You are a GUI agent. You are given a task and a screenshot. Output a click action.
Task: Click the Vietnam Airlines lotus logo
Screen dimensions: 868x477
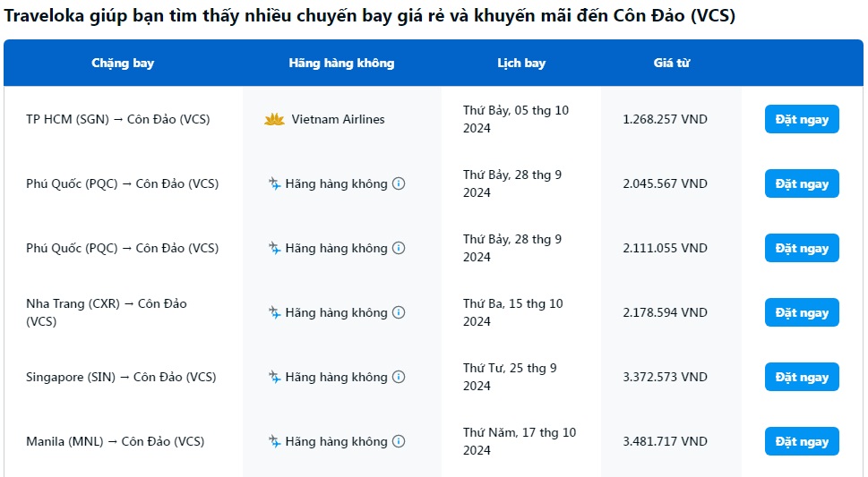click(274, 119)
